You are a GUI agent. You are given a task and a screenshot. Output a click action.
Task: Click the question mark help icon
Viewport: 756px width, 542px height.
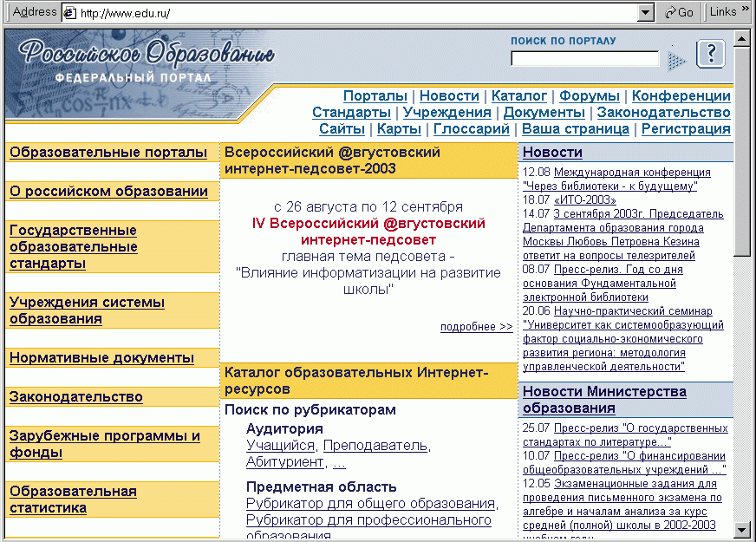(x=710, y=54)
